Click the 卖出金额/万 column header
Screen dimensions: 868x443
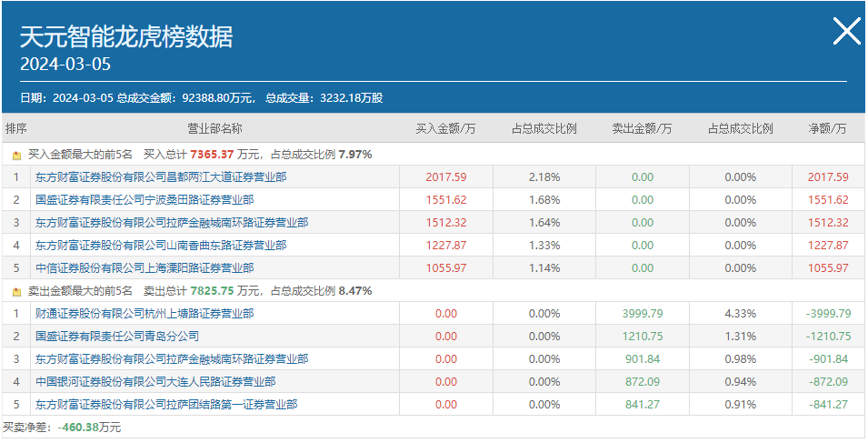(642, 129)
